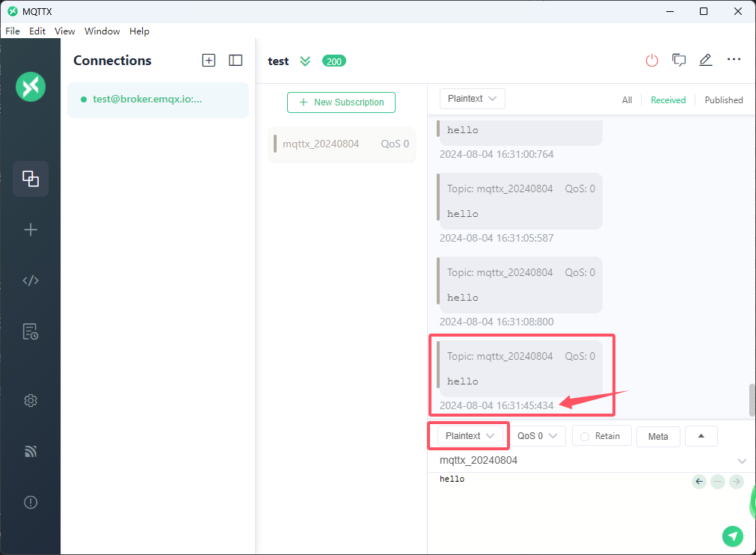Click the Meta button

point(658,437)
